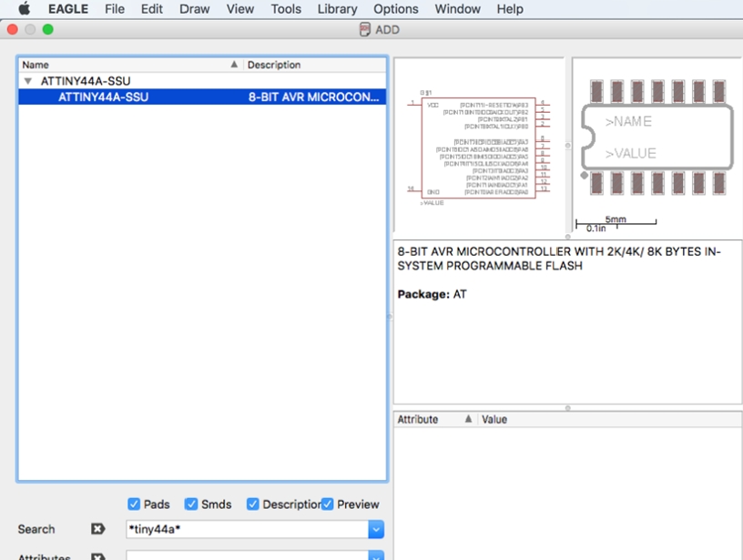Click the schematic symbol preview
The width and height of the screenshot is (743, 560).
(x=479, y=147)
